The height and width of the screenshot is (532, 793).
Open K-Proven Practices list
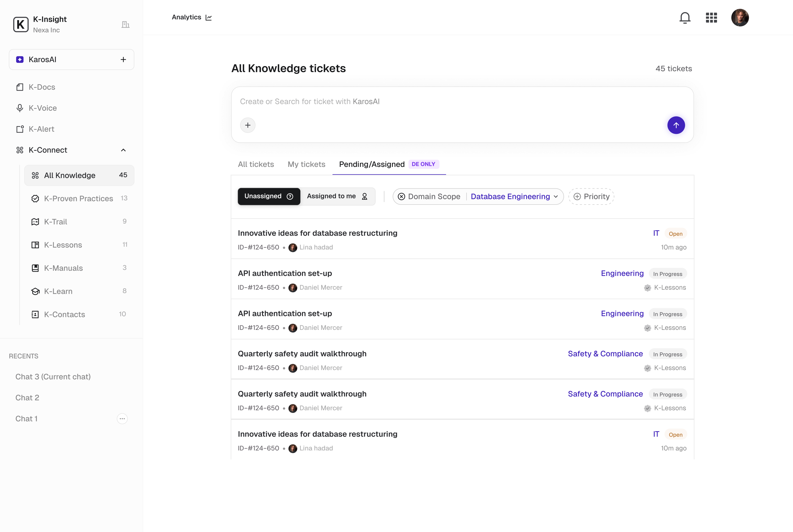tap(79, 198)
